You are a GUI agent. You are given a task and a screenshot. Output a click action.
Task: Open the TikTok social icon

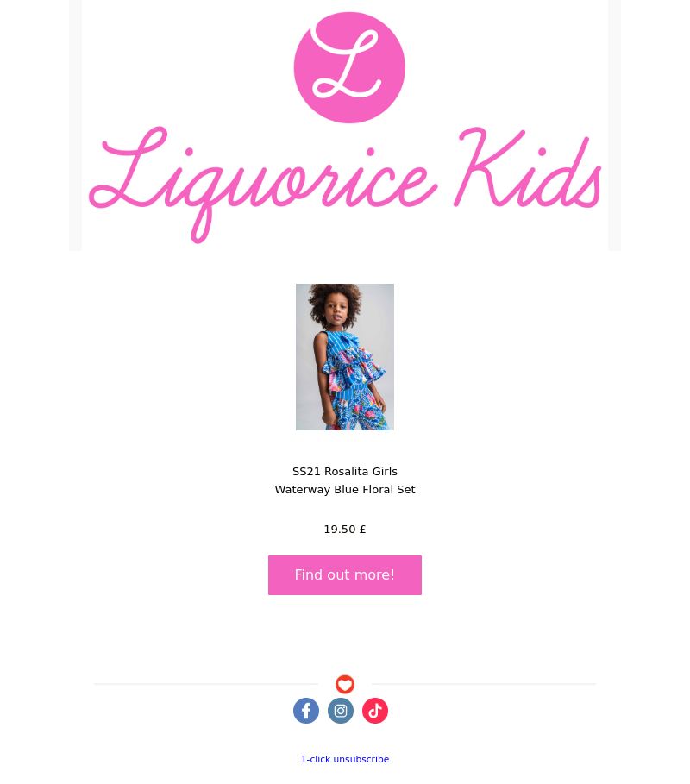point(375,711)
